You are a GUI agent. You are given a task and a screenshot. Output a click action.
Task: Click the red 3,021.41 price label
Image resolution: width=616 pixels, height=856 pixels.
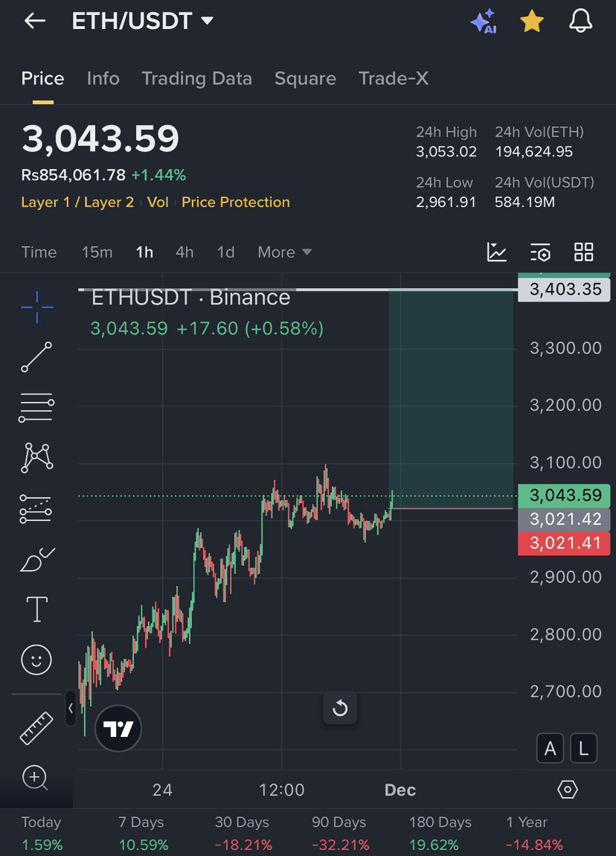click(x=564, y=543)
